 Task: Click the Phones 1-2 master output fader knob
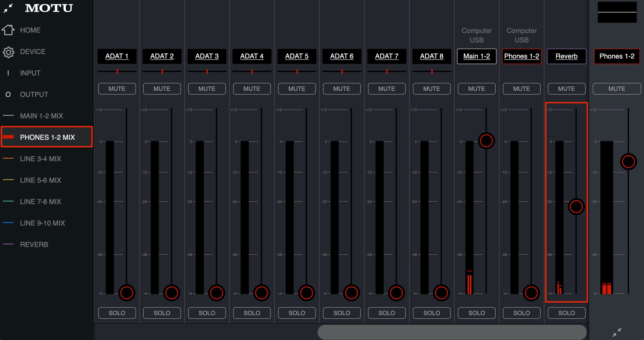[628, 162]
